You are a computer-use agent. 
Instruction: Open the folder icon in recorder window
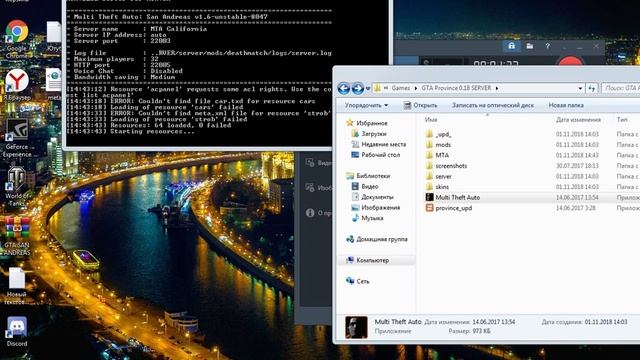click(530, 46)
